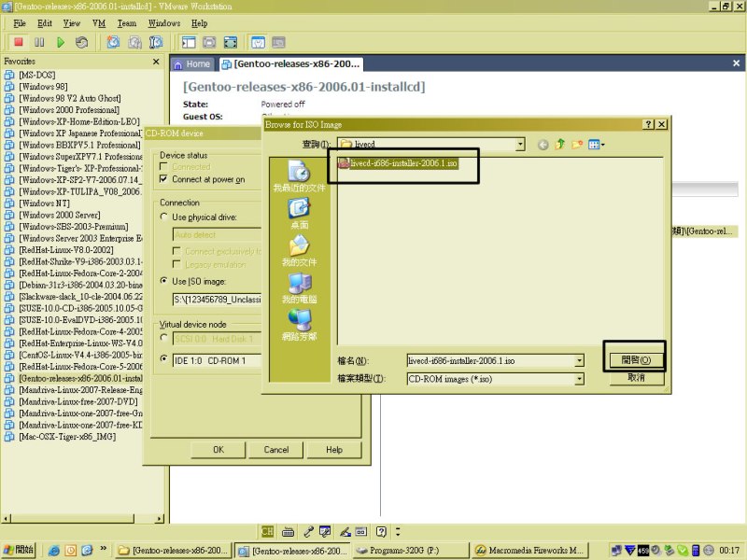Select the IDE 1:0 CD-ROM 1 radio button
The height and width of the screenshot is (560, 747).
pos(164,358)
